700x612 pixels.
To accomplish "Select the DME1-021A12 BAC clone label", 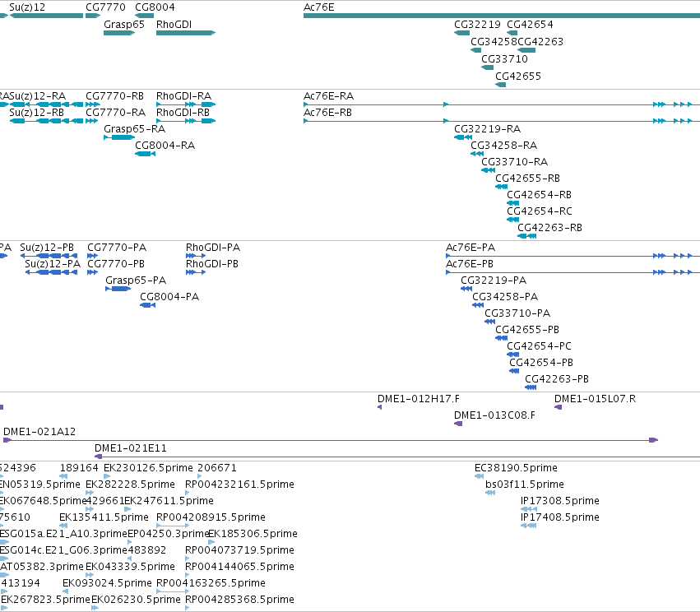I will pos(39,432).
